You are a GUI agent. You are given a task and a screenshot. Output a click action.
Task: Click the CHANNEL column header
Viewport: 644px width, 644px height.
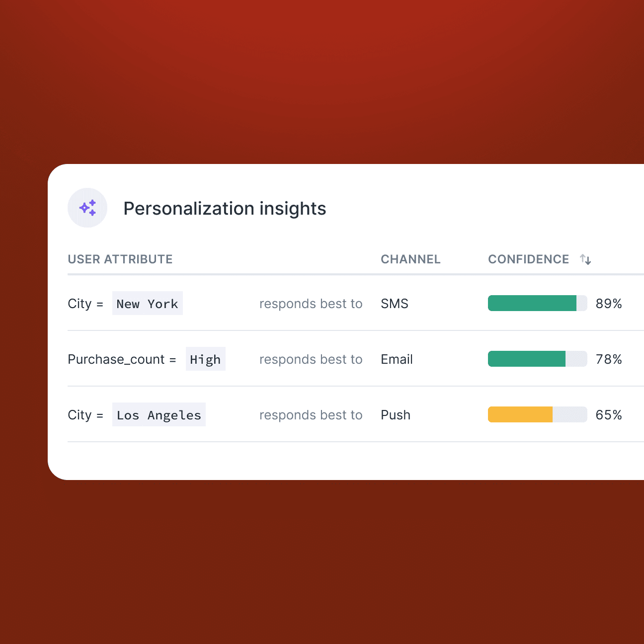tap(410, 259)
